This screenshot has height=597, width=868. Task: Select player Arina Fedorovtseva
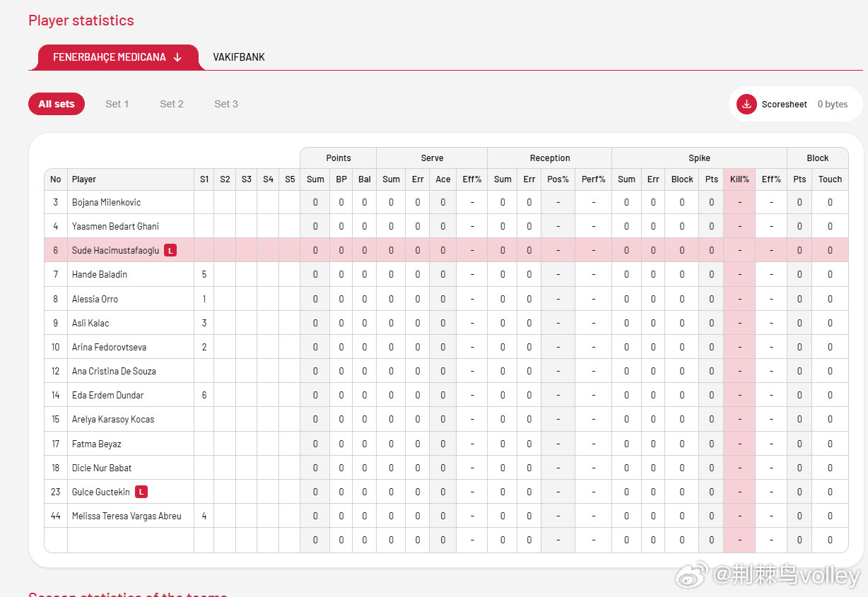click(109, 347)
